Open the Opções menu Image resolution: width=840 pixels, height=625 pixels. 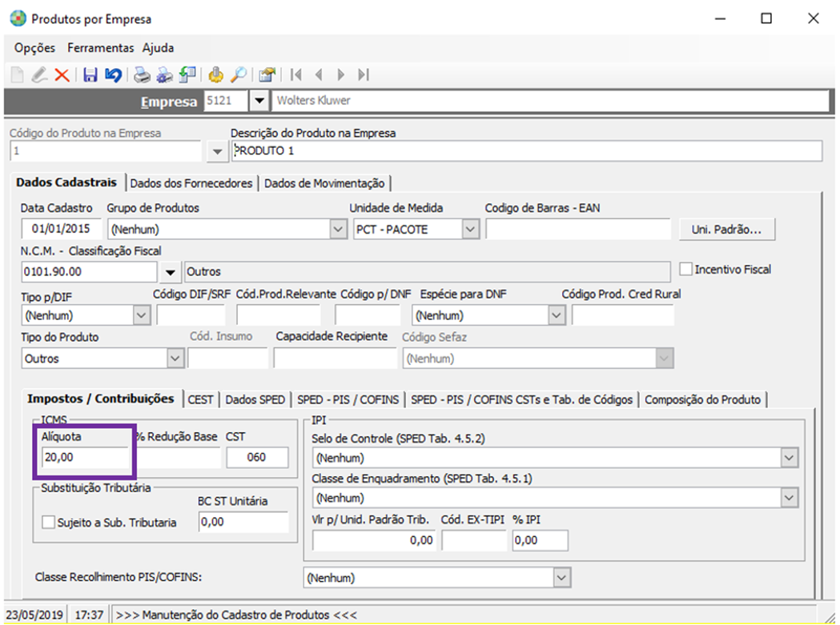[x=34, y=48]
